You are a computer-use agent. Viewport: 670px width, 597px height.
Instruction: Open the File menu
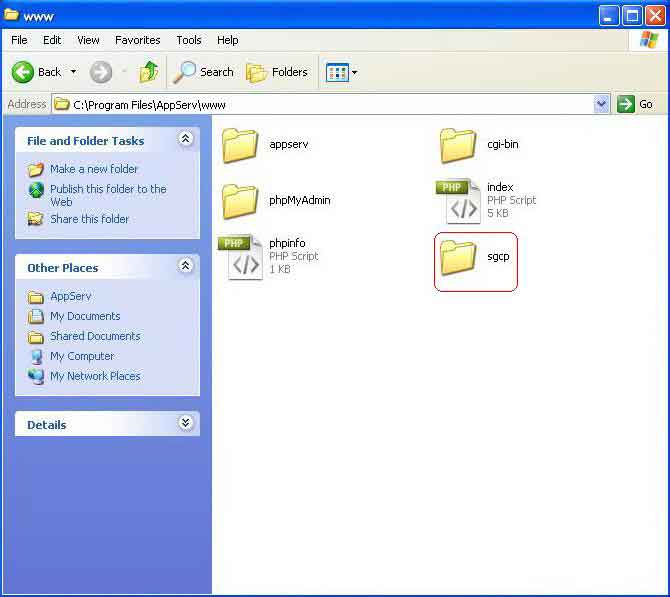coord(19,40)
